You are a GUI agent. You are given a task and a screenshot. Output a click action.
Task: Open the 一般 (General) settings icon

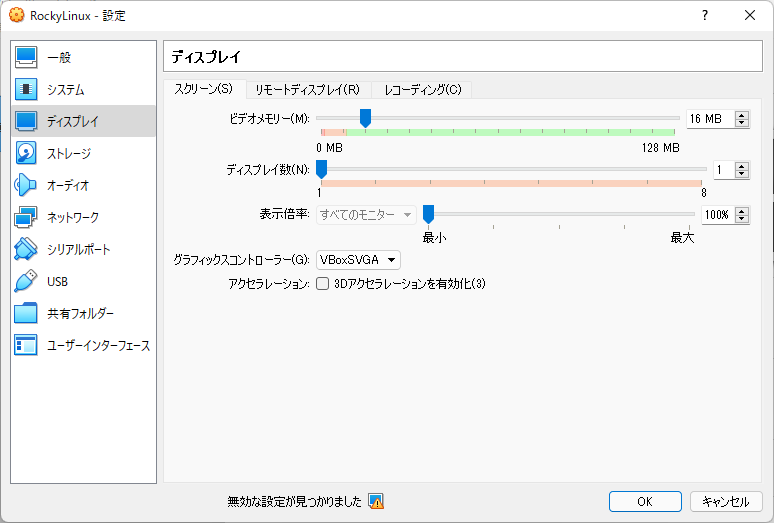pos(26,58)
